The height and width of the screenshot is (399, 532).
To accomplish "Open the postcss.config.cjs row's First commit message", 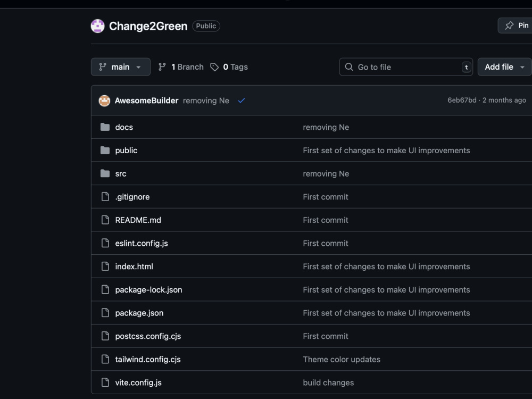I will click(326, 336).
